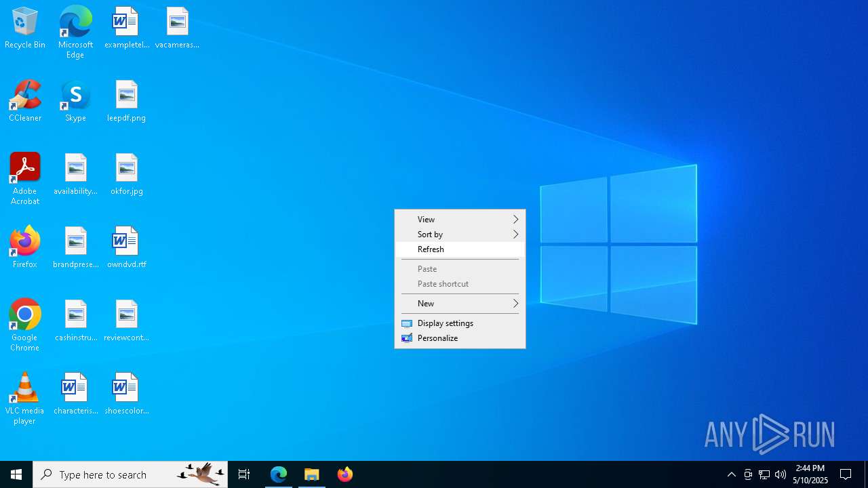Select the Adobe Acrobat desktop shortcut
Viewport: 868px width, 488px height.
(25, 179)
